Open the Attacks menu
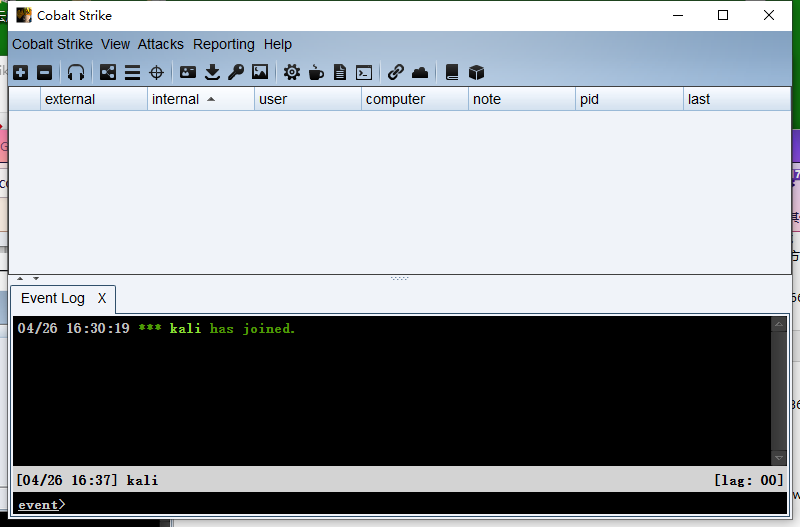Screen dimensions: 800x527 pyautogui.click(x=161, y=44)
